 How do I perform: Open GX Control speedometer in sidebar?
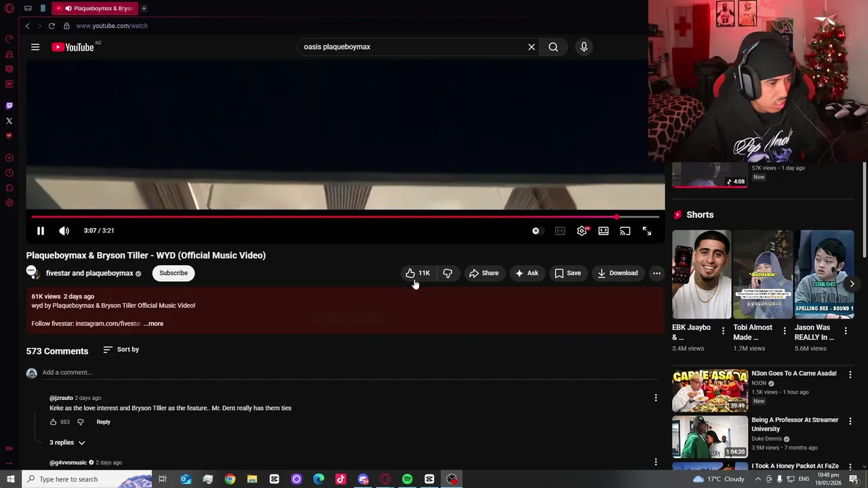tap(9, 39)
